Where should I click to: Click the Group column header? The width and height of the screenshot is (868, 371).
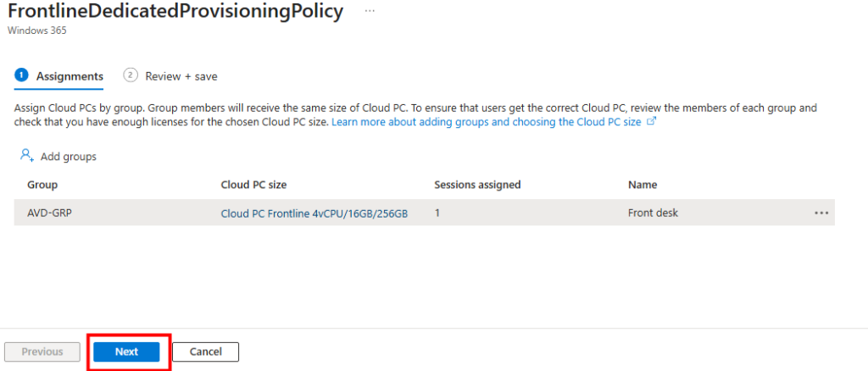click(42, 185)
